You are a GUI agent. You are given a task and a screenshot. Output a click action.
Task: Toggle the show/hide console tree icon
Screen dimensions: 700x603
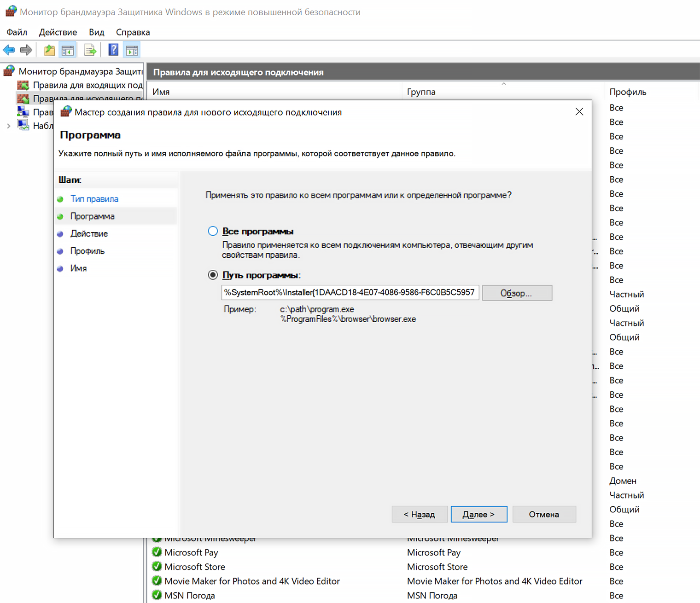tap(68, 50)
